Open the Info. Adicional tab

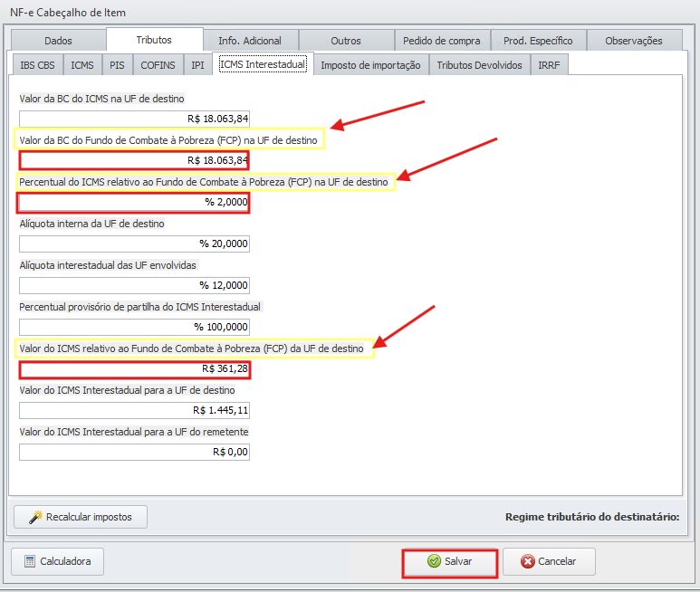tap(249, 41)
